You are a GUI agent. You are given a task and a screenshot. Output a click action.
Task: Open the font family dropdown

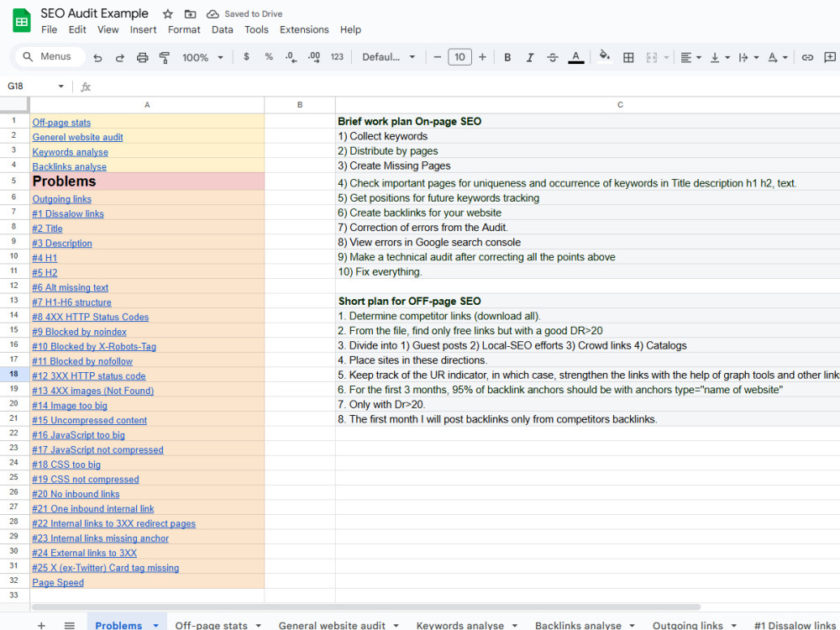(388, 57)
